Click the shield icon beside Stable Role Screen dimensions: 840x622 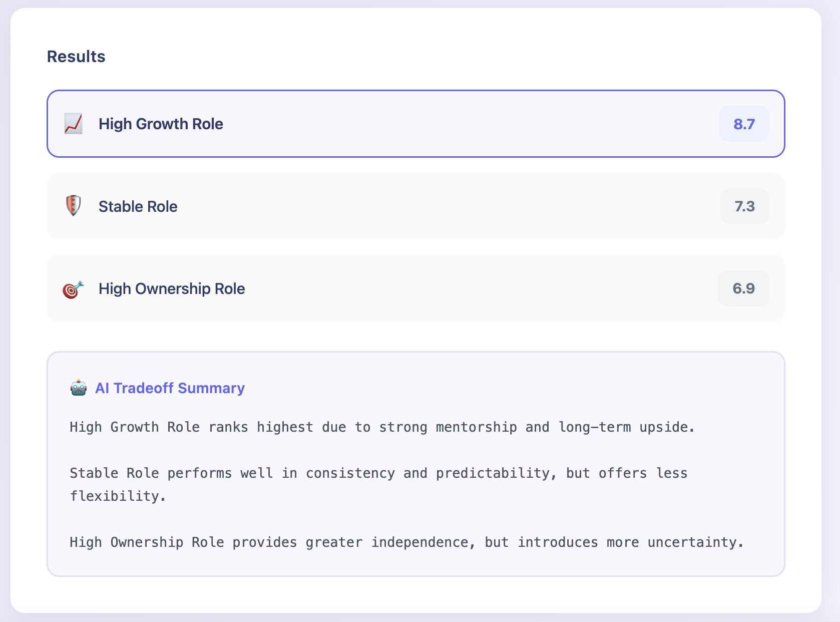click(73, 206)
